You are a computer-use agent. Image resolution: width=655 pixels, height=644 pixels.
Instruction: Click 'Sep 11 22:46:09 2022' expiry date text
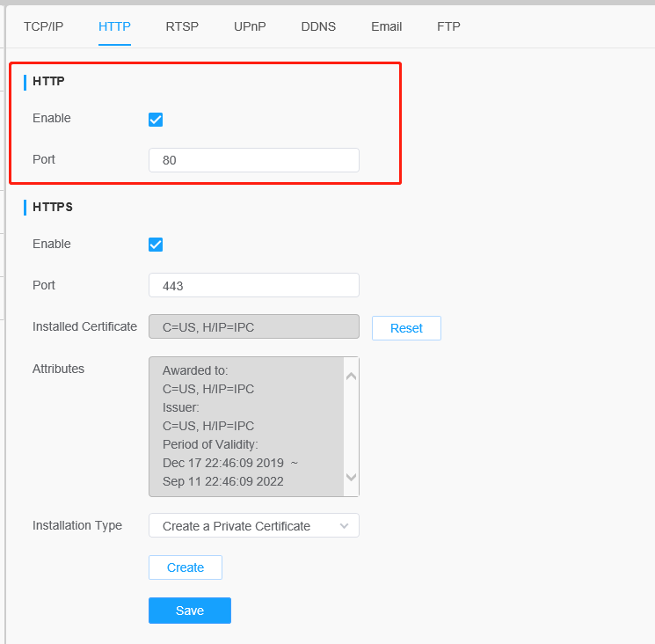pyautogui.click(x=223, y=481)
